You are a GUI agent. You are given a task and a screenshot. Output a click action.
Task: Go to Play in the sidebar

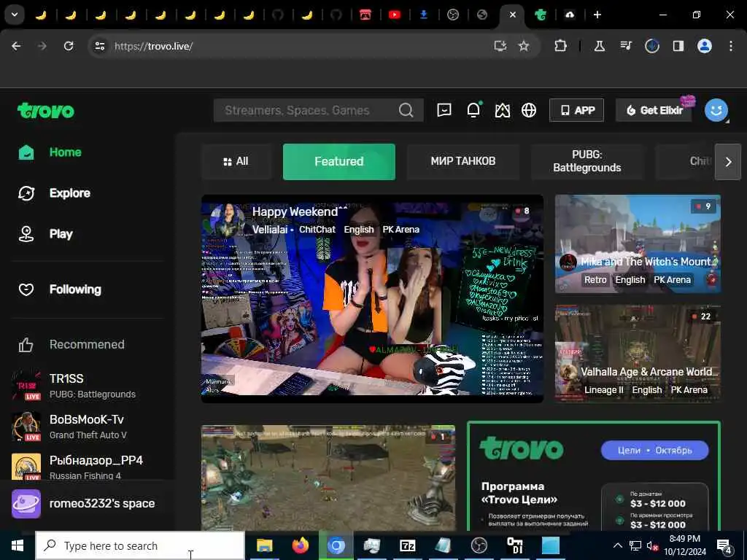coord(45,234)
